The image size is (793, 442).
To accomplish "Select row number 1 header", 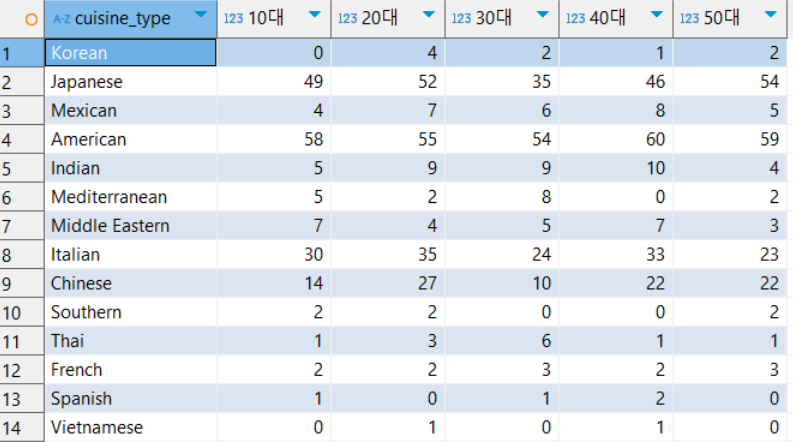I will (22, 53).
